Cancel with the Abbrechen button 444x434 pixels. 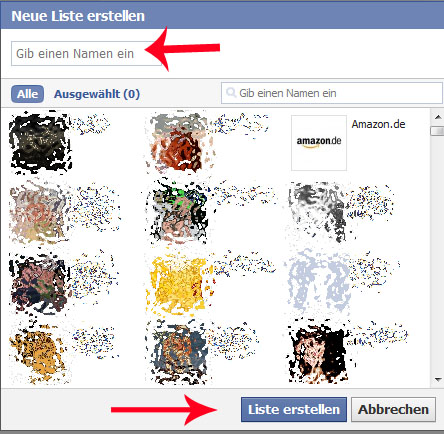click(393, 409)
